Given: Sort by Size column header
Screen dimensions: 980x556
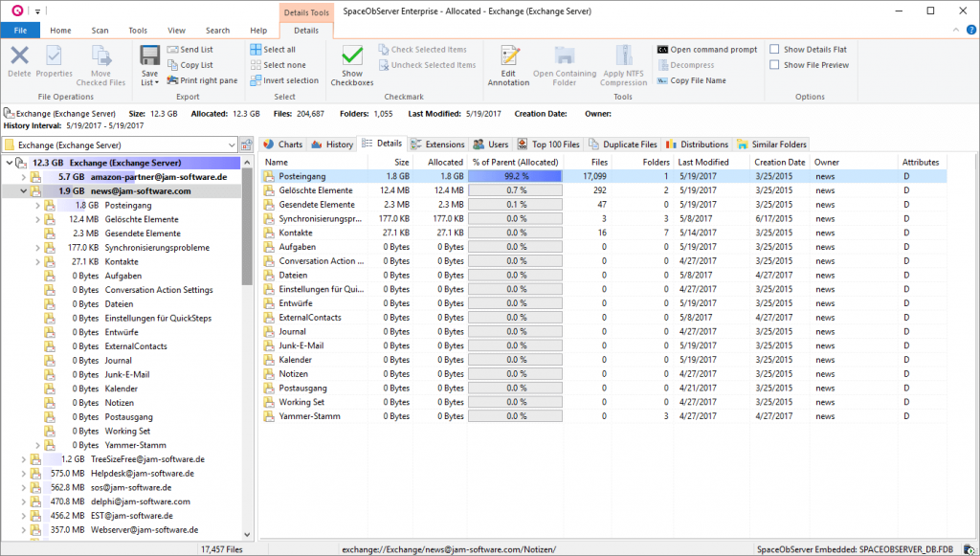Looking at the screenshot, I should point(390,163).
